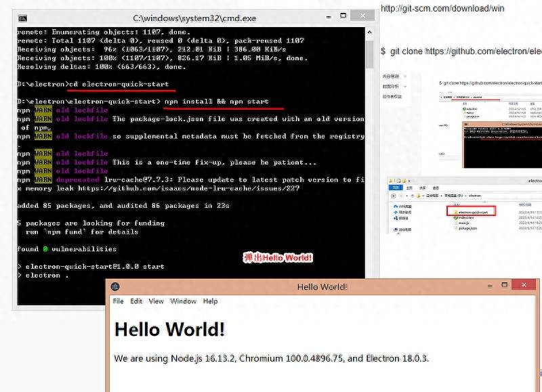Click '5 packages are looking for funding' line
The height and width of the screenshot is (392, 542).
pyautogui.click(x=91, y=223)
